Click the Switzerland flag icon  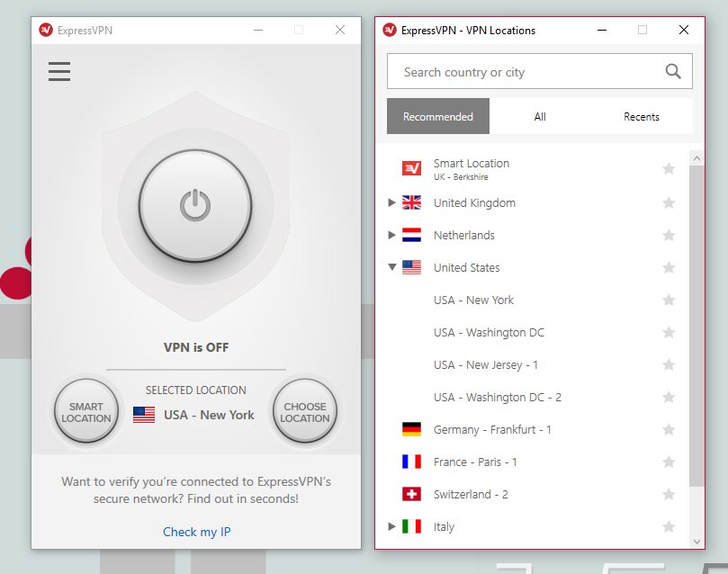pos(411,494)
